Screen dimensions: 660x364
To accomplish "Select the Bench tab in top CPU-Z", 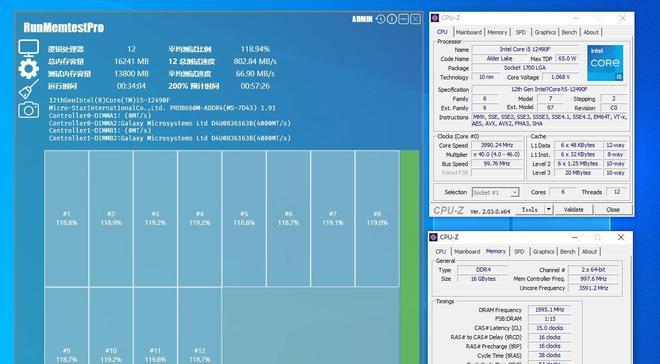I will (x=569, y=32).
